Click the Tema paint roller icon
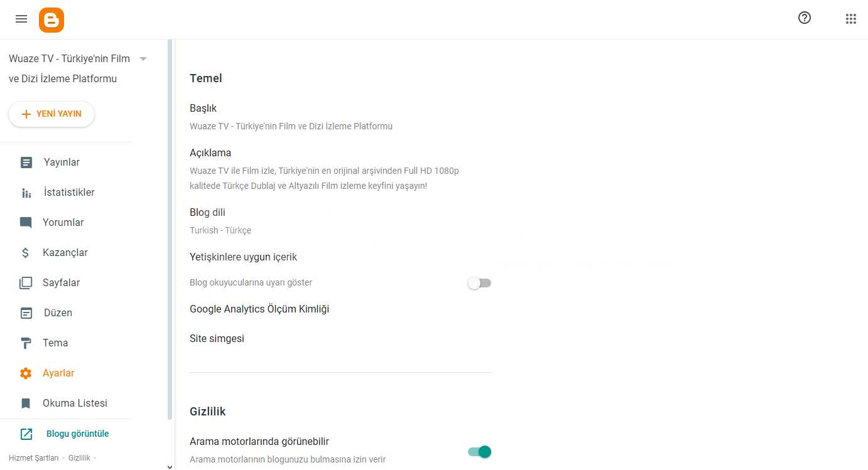Screen dimensions: 868x470 coord(26,343)
